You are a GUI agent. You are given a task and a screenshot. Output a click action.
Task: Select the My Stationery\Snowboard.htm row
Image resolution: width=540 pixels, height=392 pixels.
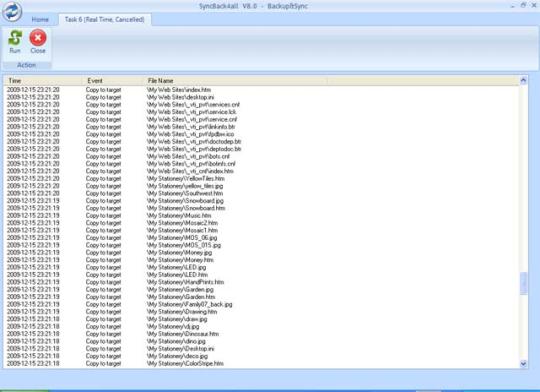point(261,208)
